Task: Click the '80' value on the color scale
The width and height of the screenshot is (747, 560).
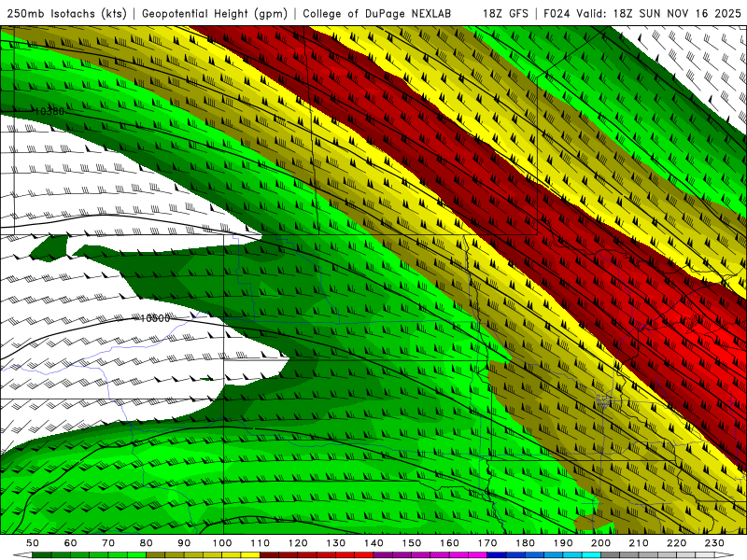Action: pyautogui.click(x=147, y=543)
